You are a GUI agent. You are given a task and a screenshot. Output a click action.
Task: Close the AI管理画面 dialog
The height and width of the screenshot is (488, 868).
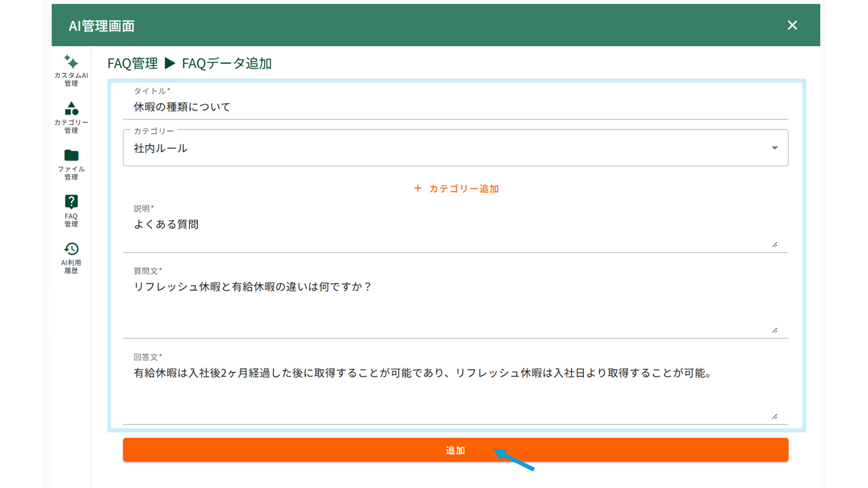pos(792,25)
